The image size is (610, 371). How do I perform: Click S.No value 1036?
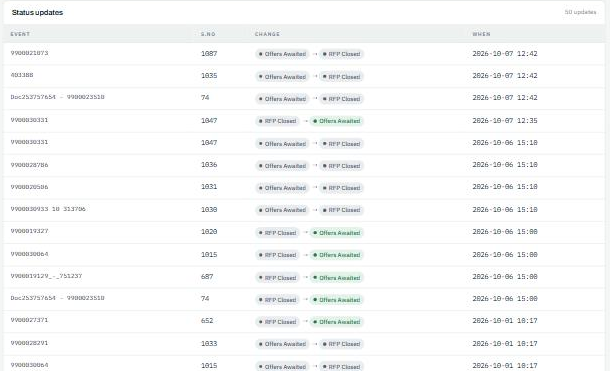[x=209, y=164]
